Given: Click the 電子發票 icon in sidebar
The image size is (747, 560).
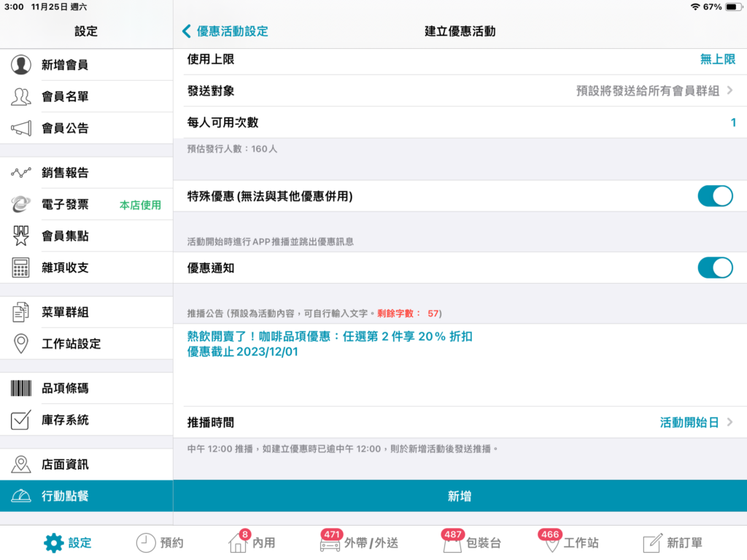Looking at the screenshot, I should [x=21, y=205].
